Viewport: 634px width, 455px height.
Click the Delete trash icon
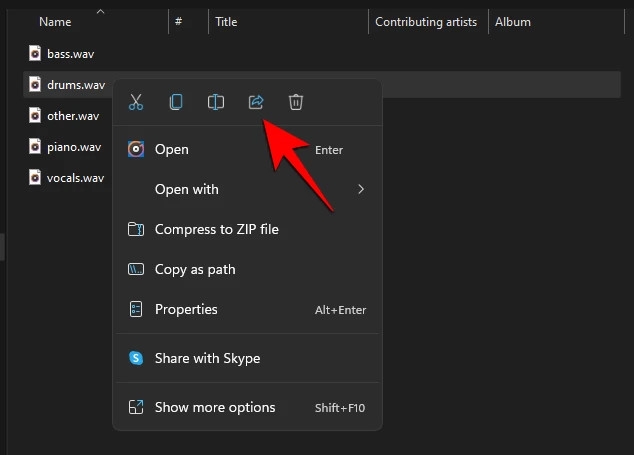296,102
